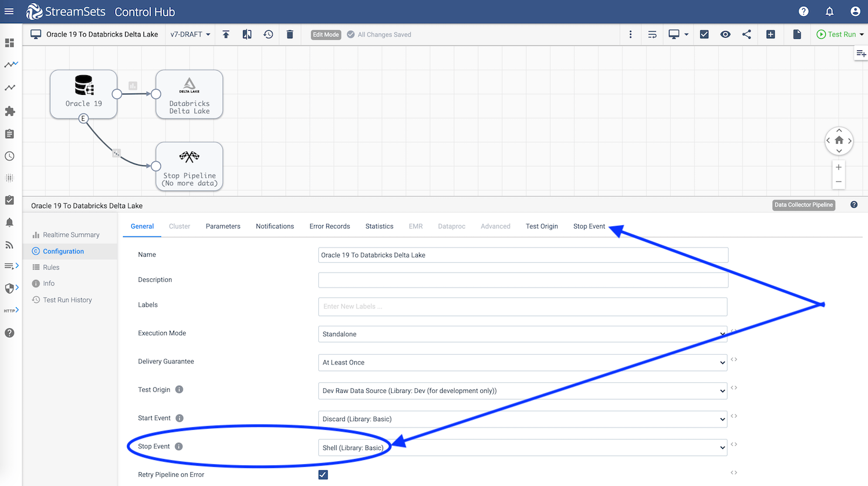The height and width of the screenshot is (486, 868).
Task: Zoom in the canvas with plus button
Action: click(838, 167)
